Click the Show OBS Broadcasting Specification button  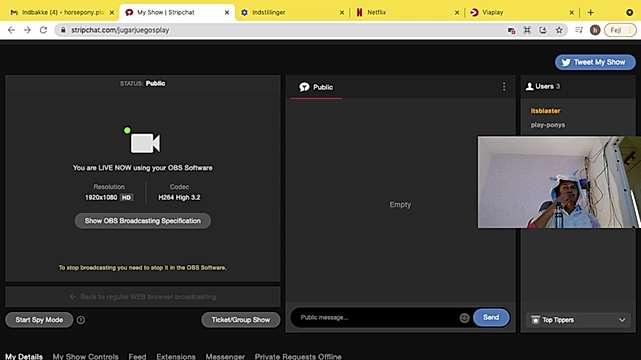click(x=143, y=221)
